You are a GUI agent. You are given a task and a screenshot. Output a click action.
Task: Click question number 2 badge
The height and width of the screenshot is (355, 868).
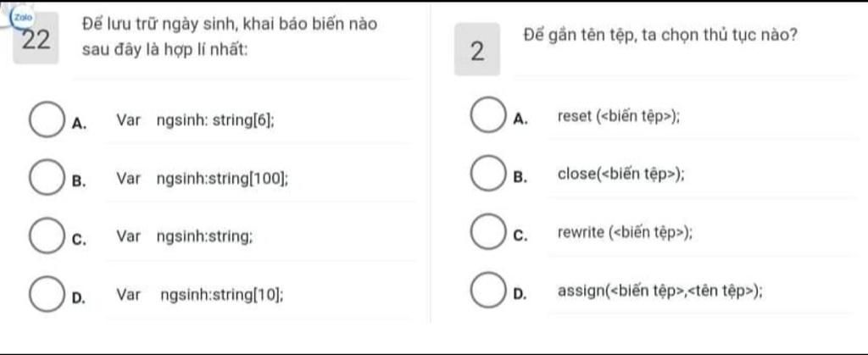click(x=477, y=50)
